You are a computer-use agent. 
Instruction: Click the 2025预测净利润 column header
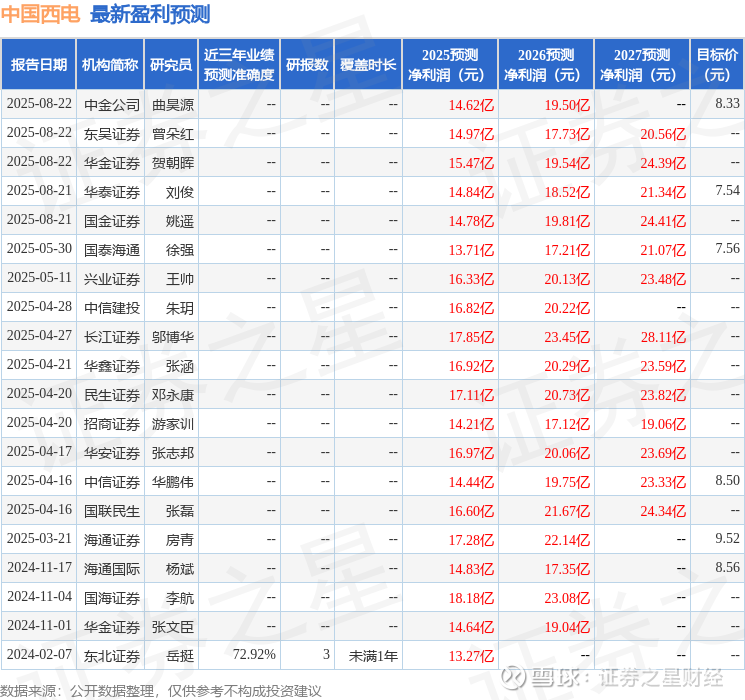(x=450, y=64)
